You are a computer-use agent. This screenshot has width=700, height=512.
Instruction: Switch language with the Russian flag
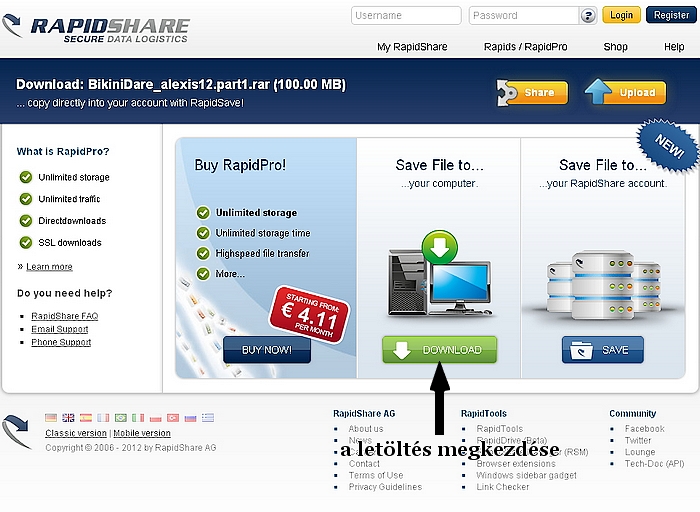[x=190, y=418]
